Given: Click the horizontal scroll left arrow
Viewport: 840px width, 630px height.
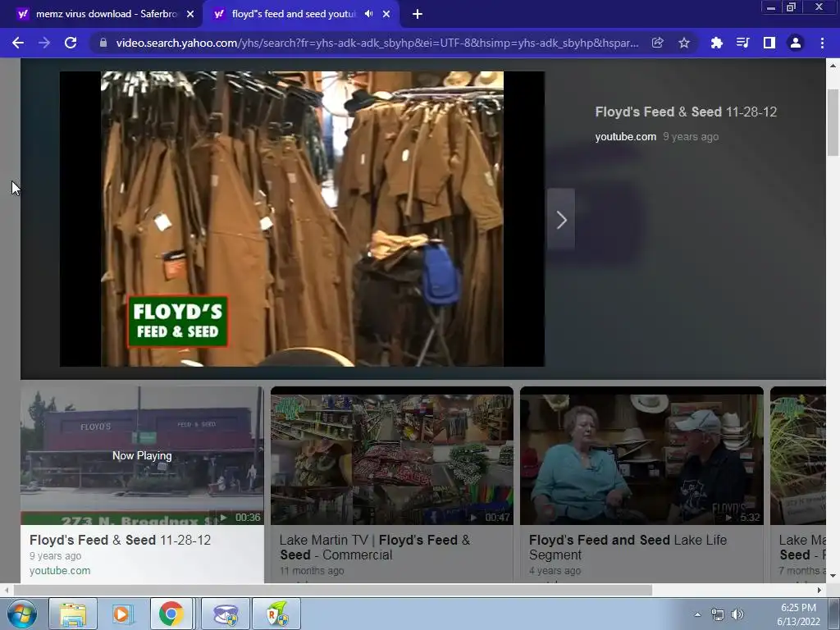Looking at the screenshot, I should 7,591.
